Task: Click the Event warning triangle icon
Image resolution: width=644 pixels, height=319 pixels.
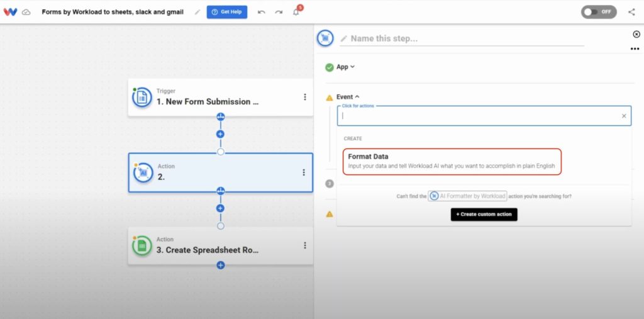Action: 329,98
